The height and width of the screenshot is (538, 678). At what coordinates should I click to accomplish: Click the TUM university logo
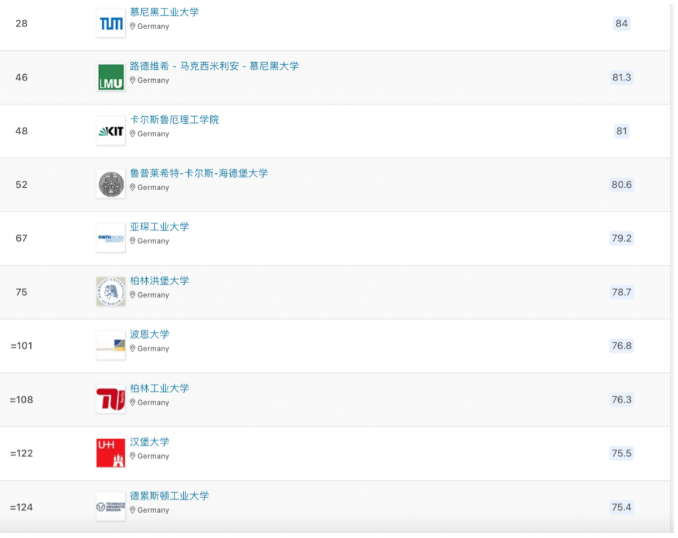111,23
